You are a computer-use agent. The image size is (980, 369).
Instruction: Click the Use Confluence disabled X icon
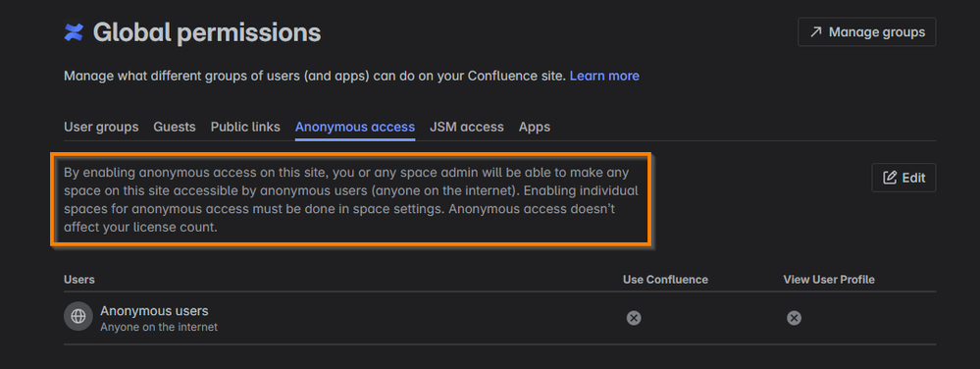click(x=634, y=318)
